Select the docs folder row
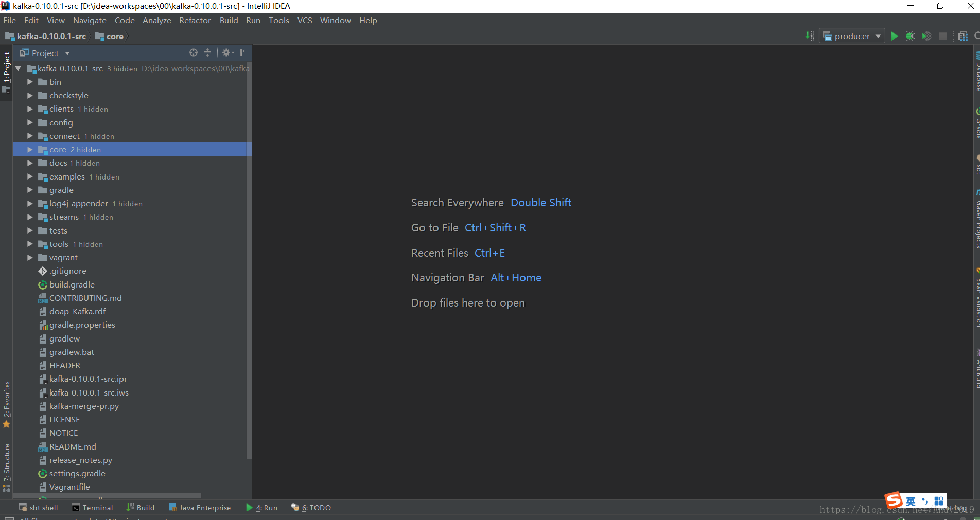This screenshot has height=520, width=980. 132,163
